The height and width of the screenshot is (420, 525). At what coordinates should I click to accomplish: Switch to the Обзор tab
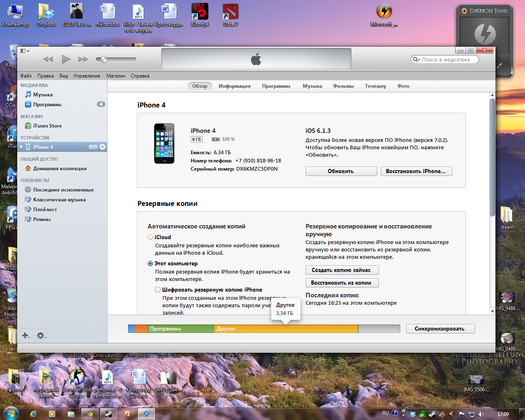[200, 86]
